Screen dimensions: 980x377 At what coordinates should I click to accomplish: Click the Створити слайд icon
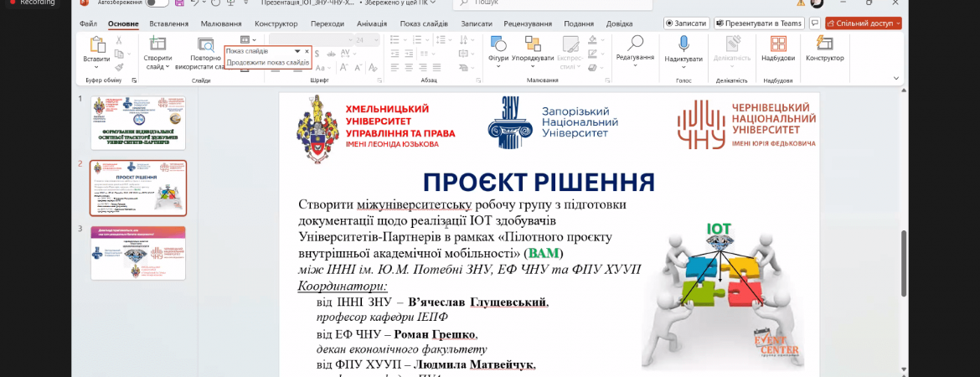pos(158,44)
